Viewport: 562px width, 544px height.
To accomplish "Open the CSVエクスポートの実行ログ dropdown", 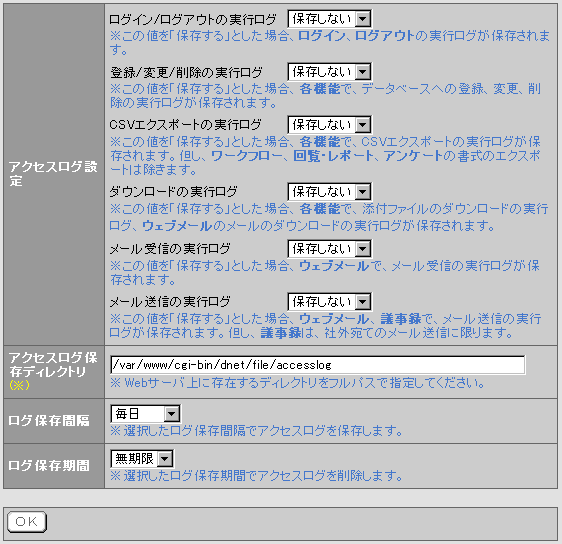I will coord(329,124).
